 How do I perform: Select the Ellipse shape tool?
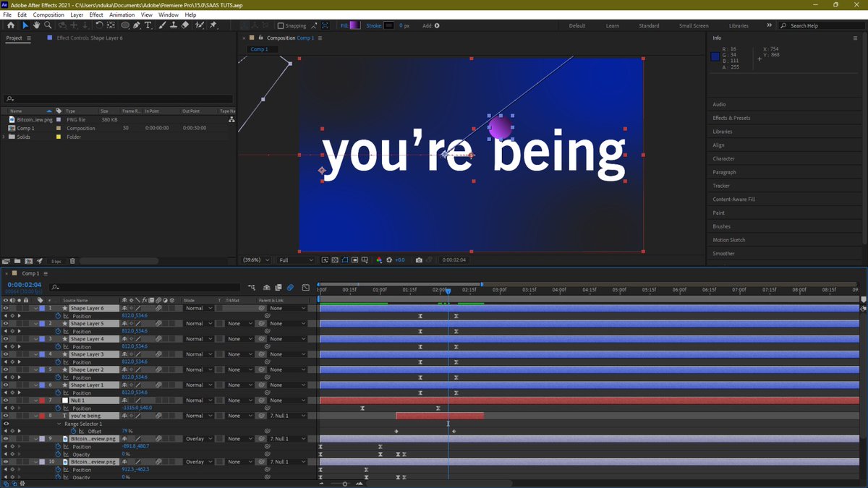(125, 25)
